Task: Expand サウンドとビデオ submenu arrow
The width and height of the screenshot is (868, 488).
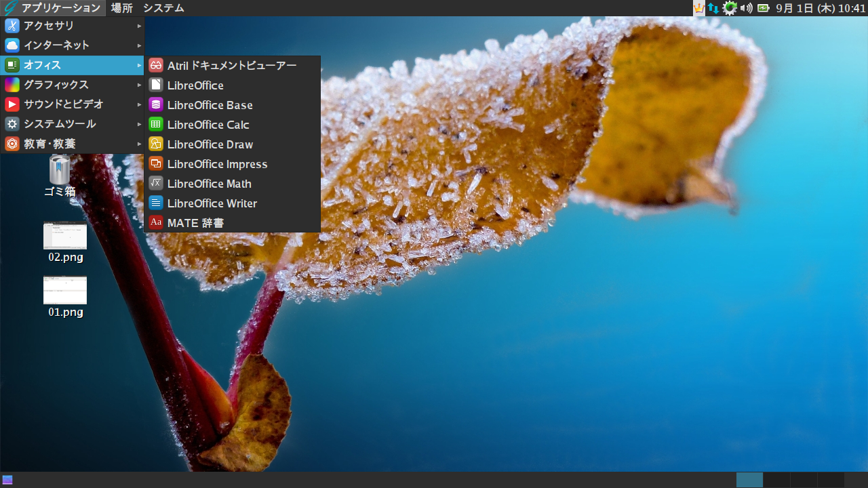Action: pos(139,104)
